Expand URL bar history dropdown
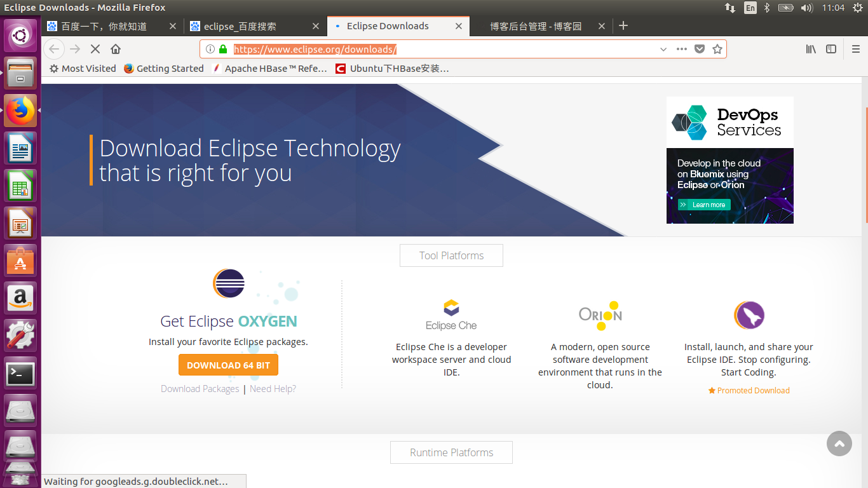Image resolution: width=868 pixels, height=488 pixels. click(x=663, y=49)
